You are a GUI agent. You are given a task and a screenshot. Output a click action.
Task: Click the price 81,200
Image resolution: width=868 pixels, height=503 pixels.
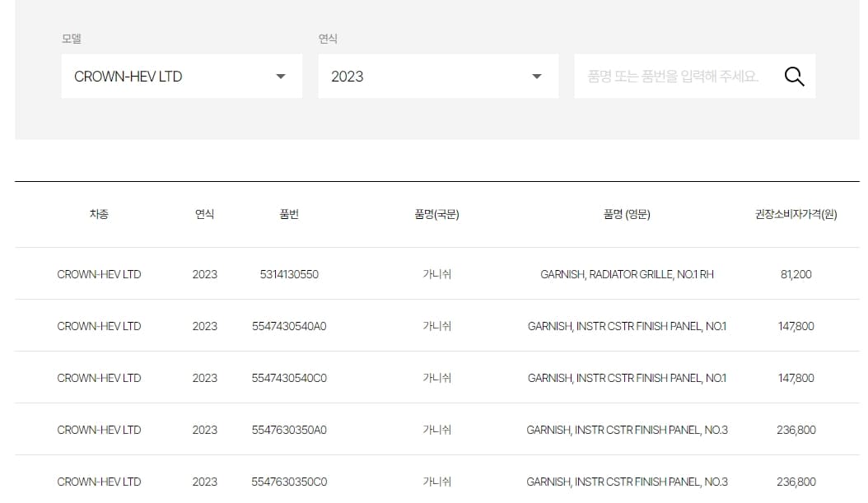(796, 274)
